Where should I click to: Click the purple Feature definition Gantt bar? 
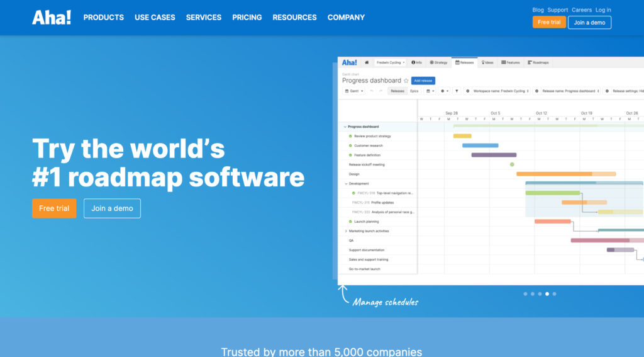click(x=494, y=155)
